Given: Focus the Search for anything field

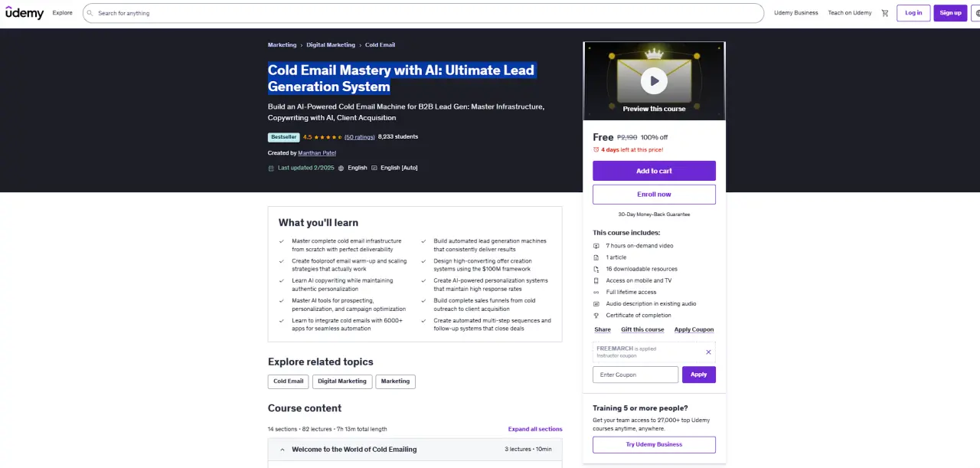Looking at the screenshot, I should [423, 13].
